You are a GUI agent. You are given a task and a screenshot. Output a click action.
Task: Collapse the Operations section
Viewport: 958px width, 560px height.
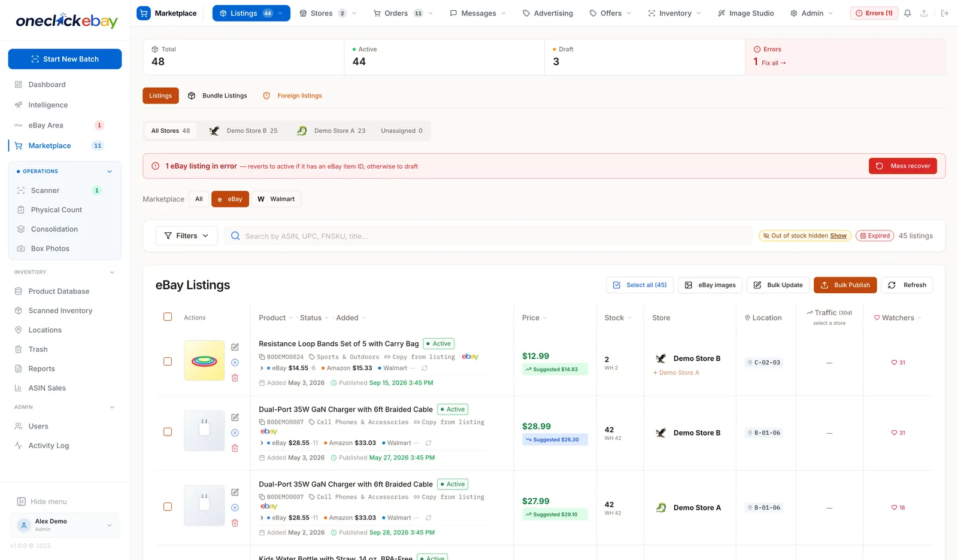click(x=110, y=172)
